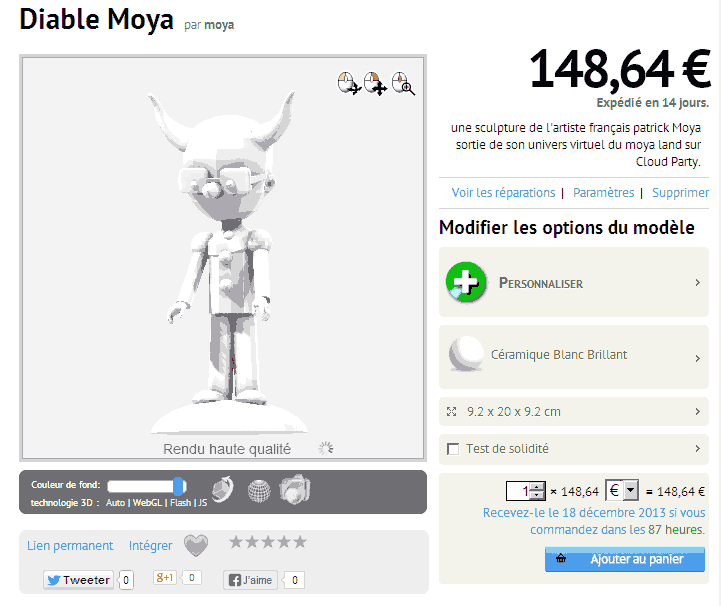This screenshot has height=606, width=721.
Task: Click the rotate mouse-control icon in viewer
Action: tap(349, 83)
